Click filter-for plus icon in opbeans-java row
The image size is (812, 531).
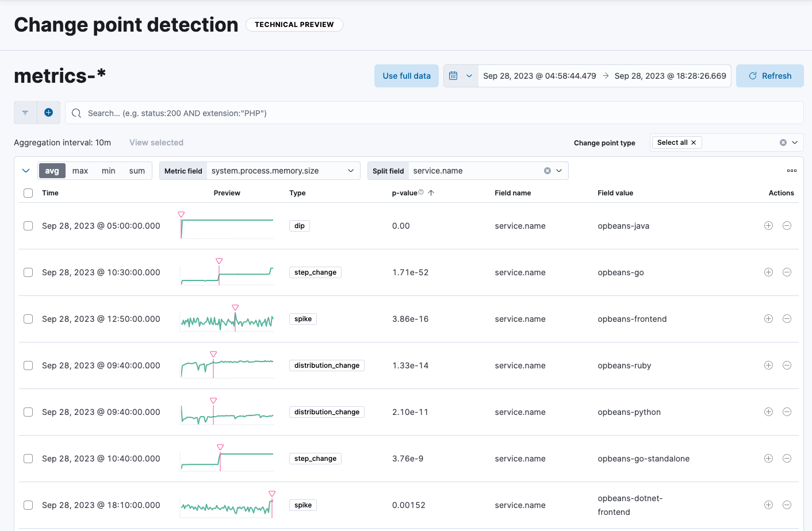(x=768, y=226)
